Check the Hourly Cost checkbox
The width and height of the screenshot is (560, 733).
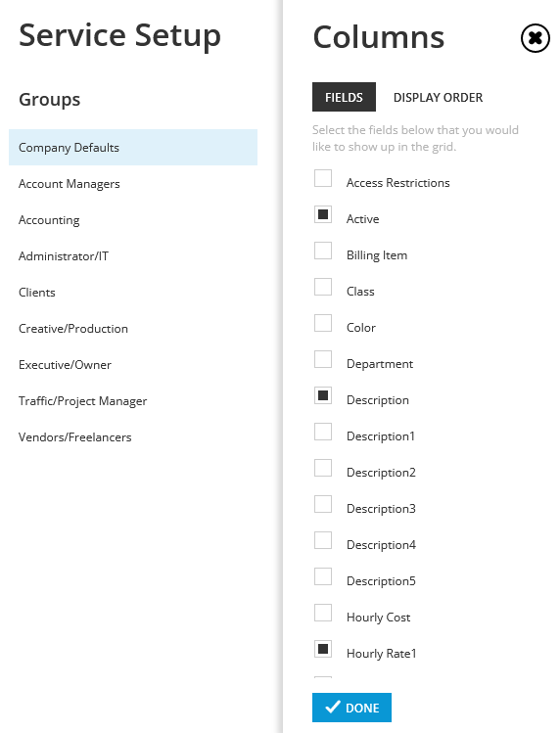(x=323, y=613)
